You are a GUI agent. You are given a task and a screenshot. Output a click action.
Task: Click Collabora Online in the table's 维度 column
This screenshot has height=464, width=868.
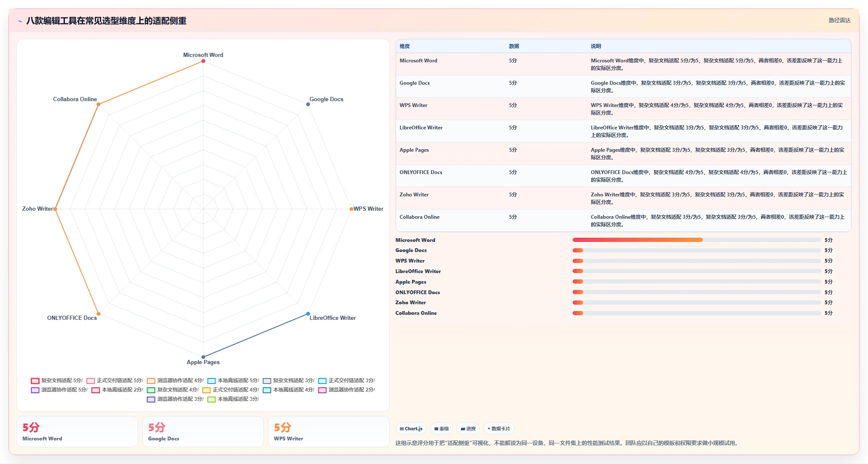click(419, 217)
